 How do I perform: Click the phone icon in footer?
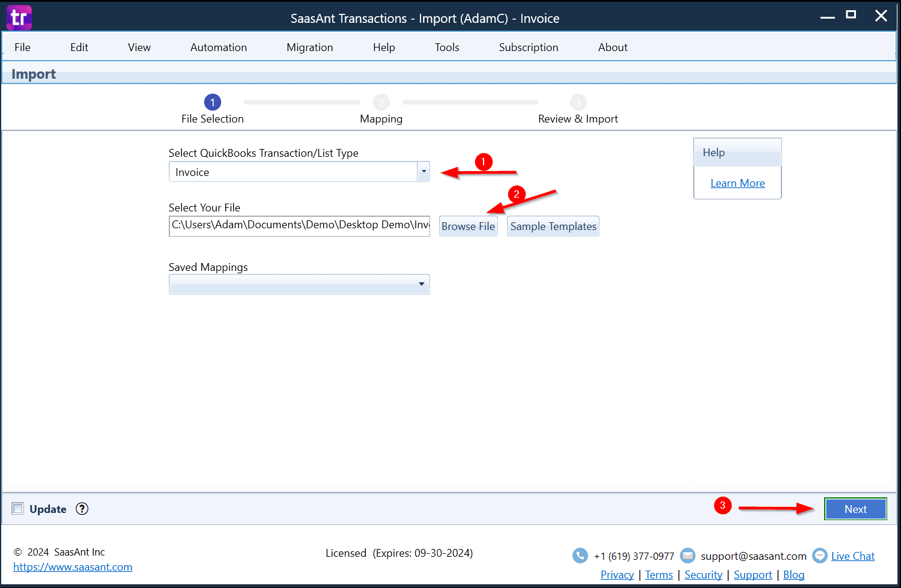click(580, 556)
